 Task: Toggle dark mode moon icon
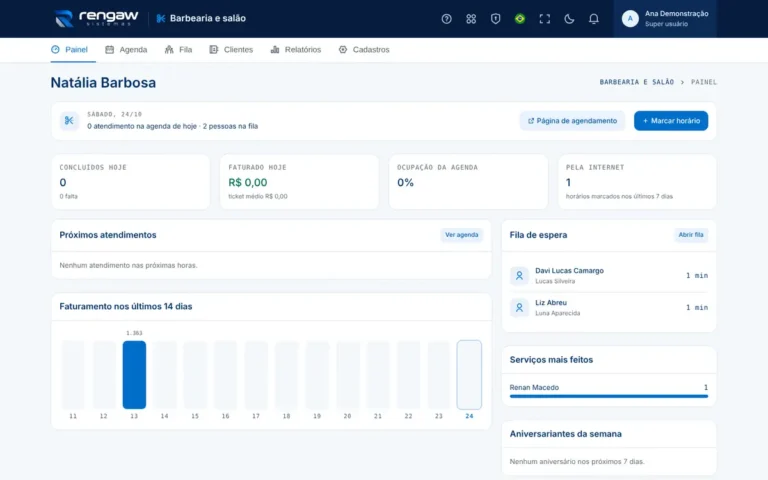[569, 19]
